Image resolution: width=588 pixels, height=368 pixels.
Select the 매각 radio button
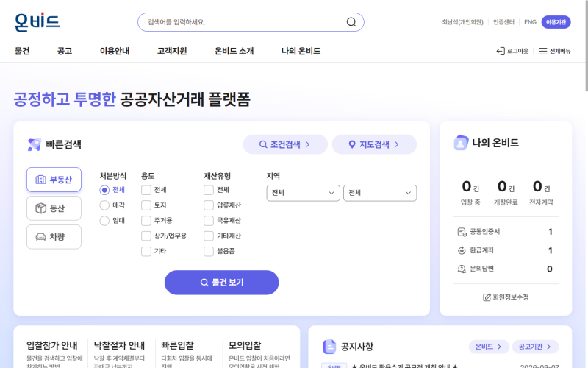104,205
